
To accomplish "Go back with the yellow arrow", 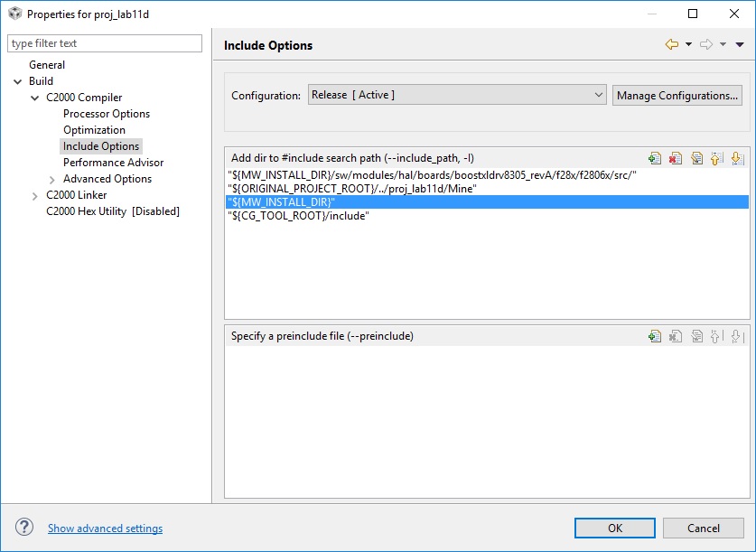I will (671, 44).
